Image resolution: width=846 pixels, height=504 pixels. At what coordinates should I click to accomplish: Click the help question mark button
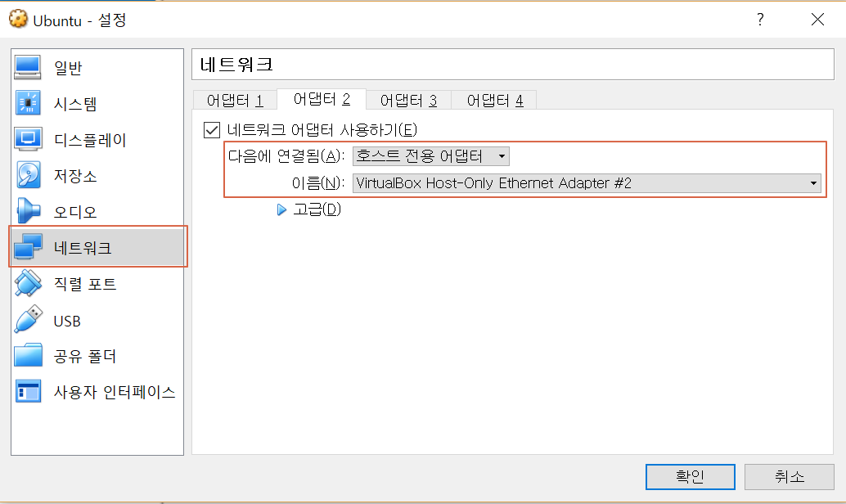[x=760, y=20]
